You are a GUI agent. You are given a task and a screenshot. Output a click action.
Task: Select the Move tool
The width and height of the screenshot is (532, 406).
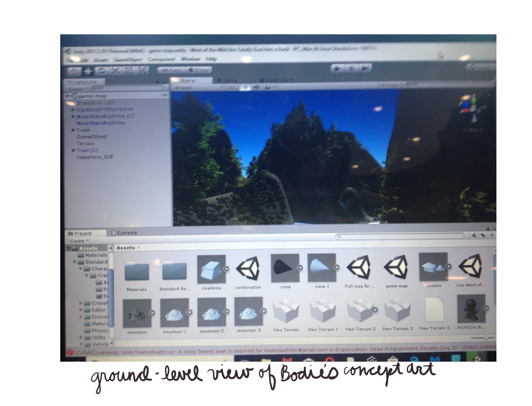[88, 71]
